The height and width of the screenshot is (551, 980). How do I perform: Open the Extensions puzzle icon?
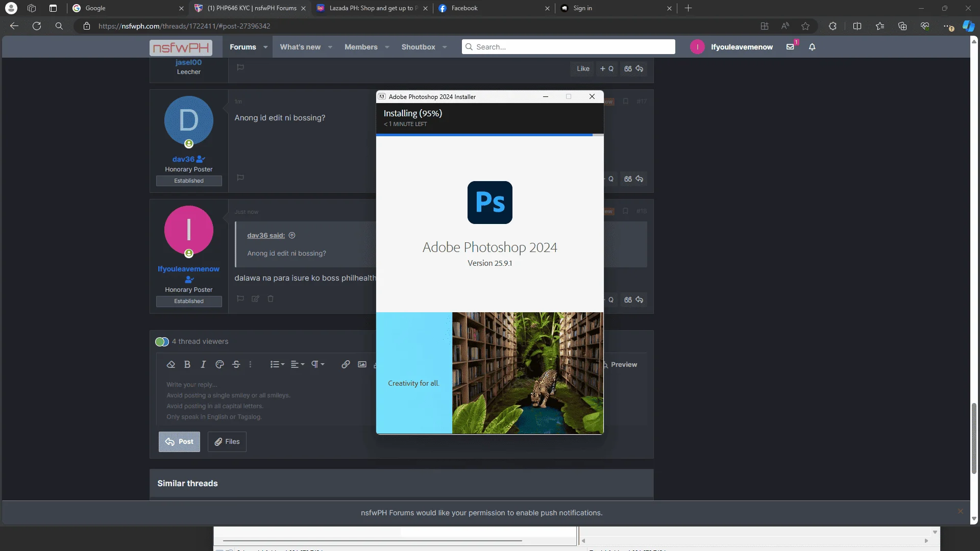click(x=832, y=26)
